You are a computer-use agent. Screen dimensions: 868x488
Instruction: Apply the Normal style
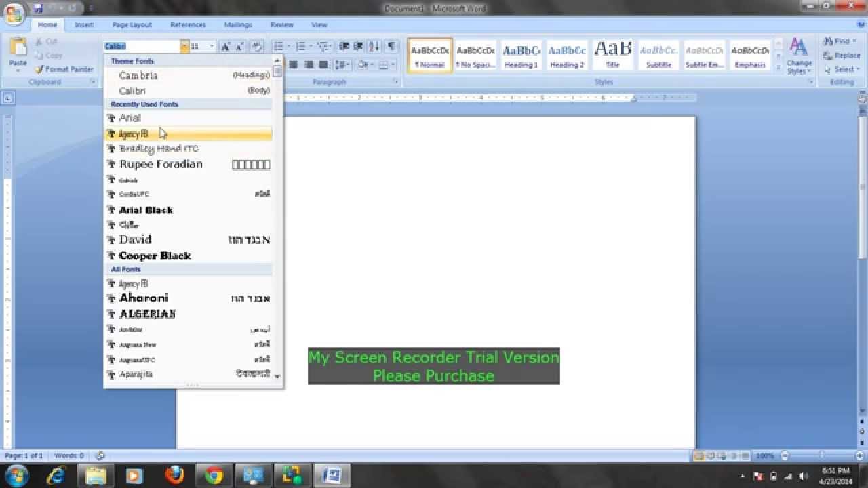[430, 56]
